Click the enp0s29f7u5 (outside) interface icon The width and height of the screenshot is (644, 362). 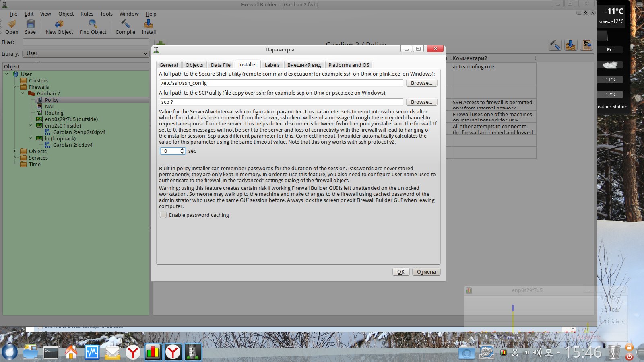pyautogui.click(x=39, y=119)
